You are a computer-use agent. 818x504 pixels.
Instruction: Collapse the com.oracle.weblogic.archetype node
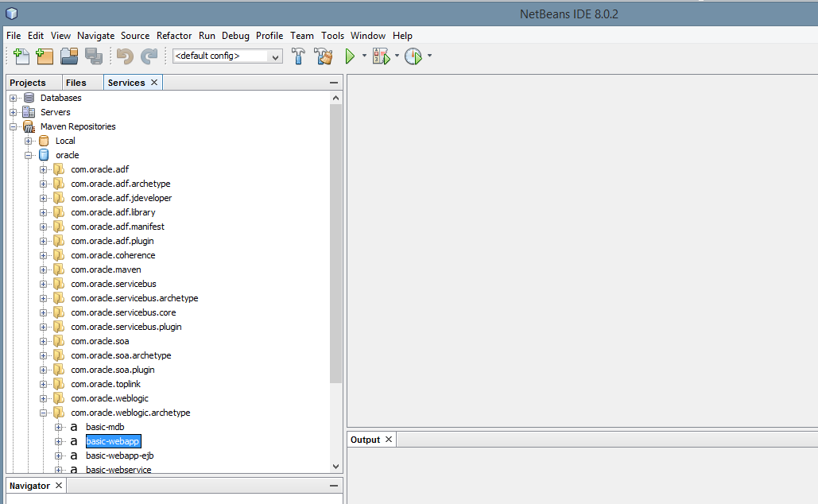click(x=44, y=413)
